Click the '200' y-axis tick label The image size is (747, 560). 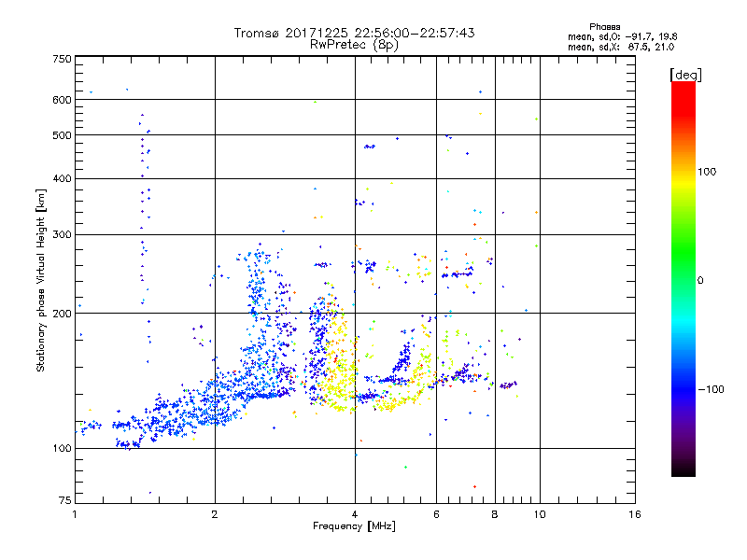62,314
